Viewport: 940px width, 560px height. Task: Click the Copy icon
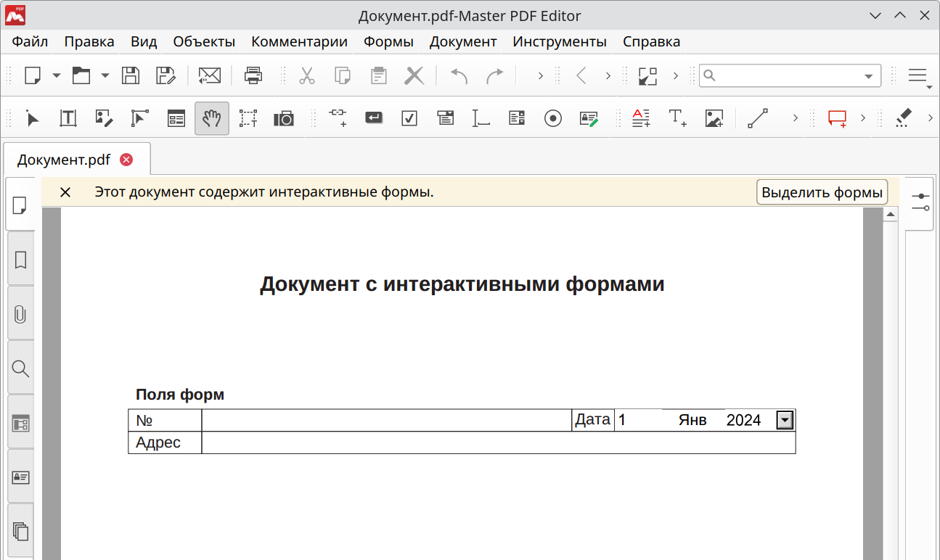click(x=343, y=75)
